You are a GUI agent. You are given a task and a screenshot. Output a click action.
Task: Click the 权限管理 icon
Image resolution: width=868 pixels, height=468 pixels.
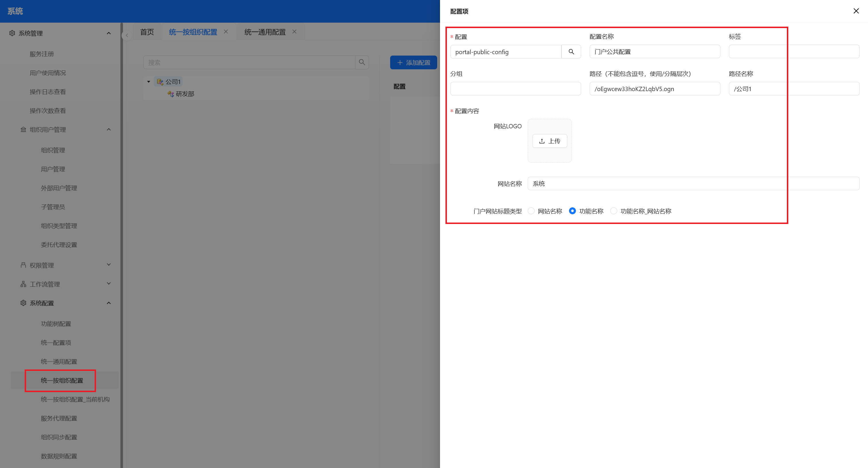tap(23, 265)
